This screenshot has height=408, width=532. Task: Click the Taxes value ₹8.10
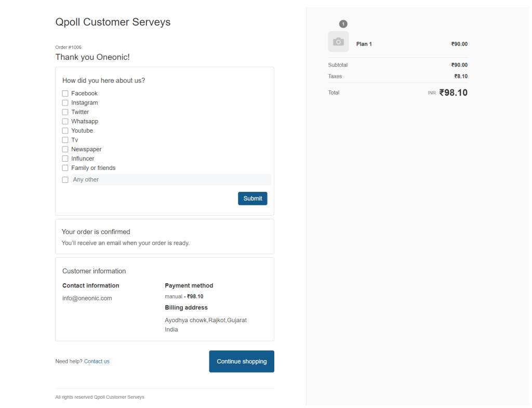(461, 76)
